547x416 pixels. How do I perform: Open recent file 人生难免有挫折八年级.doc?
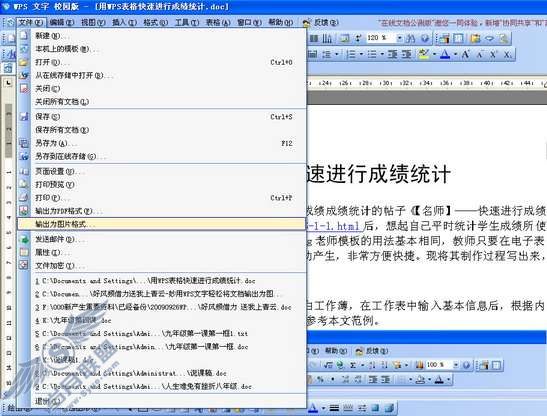pos(162,386)
